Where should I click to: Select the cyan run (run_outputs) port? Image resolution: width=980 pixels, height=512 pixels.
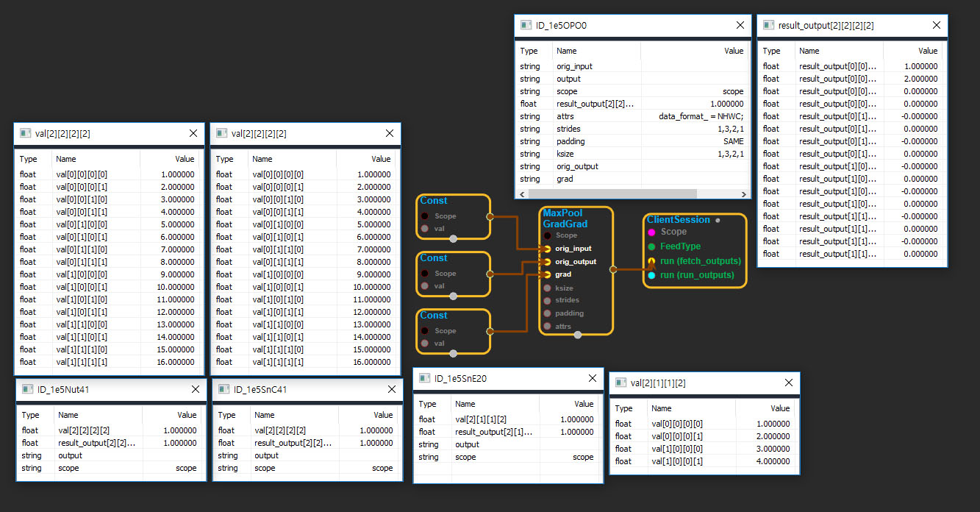point(651,275)
